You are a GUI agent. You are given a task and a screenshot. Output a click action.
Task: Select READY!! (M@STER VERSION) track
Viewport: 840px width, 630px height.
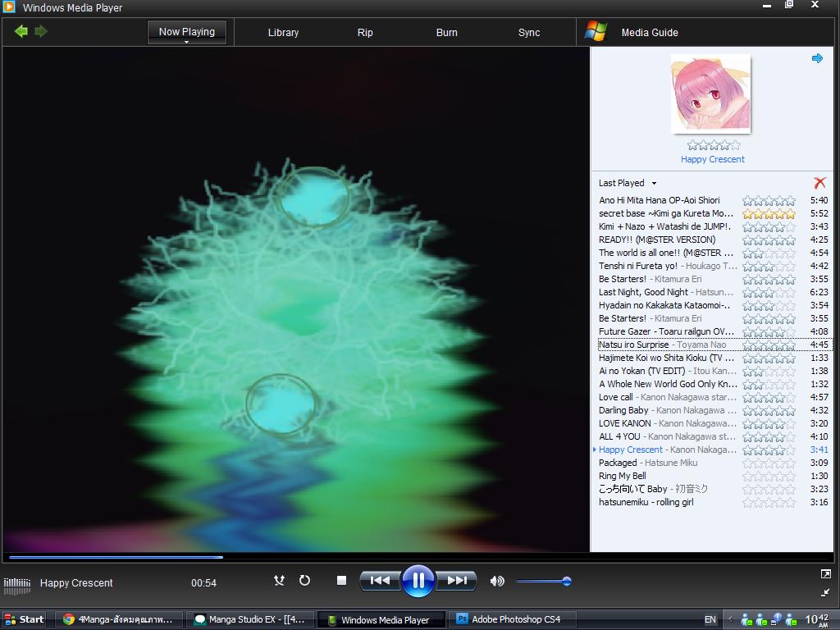pos(713,240)
